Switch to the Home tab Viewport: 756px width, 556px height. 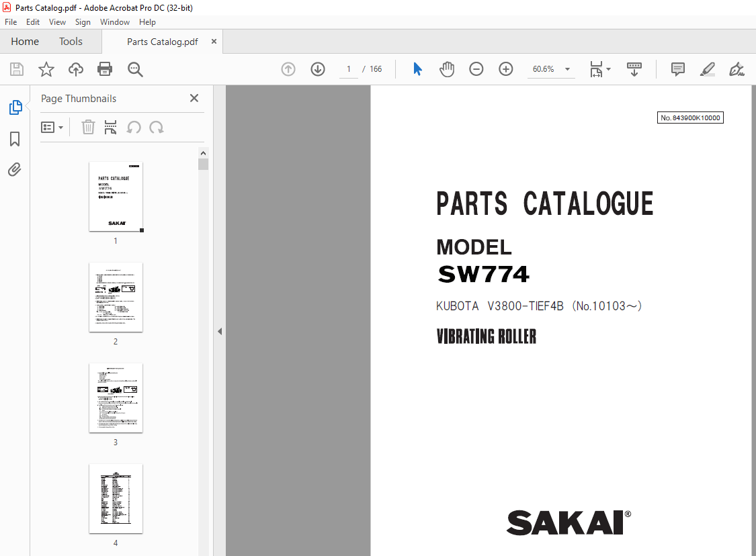(25, 42)
